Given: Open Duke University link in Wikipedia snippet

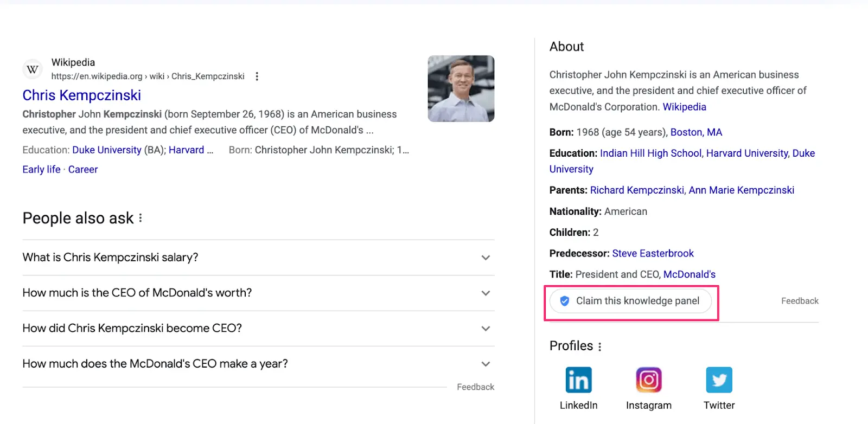Looking at the screenshot, I should coord(107,150).
